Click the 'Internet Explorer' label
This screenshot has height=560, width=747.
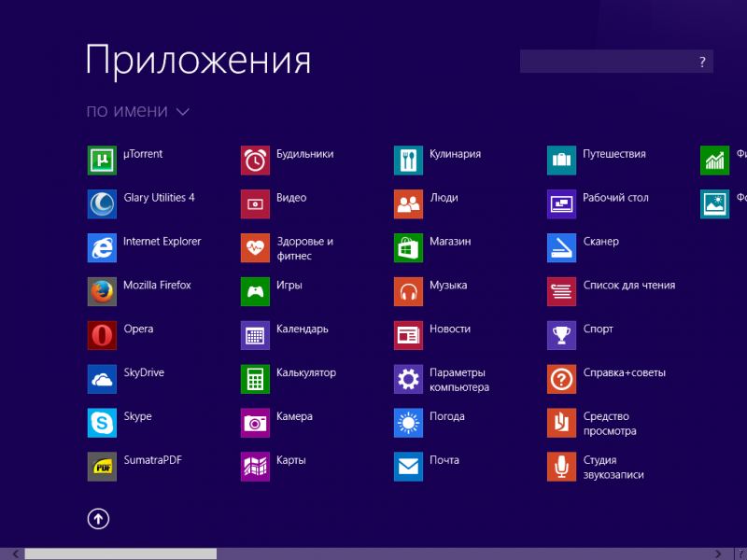click(x=162, y=242)
